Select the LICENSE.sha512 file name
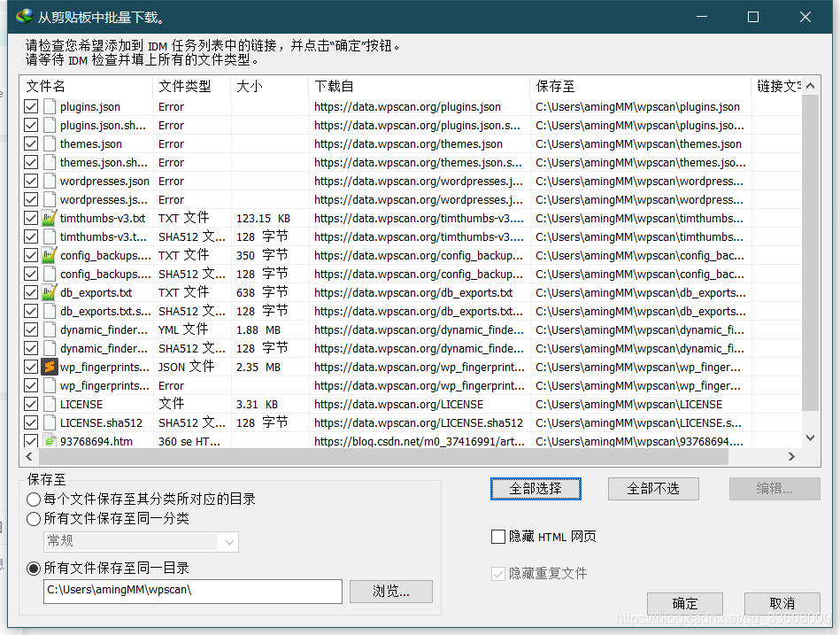This screenshot has height=635, width=840. coord(101,422)
